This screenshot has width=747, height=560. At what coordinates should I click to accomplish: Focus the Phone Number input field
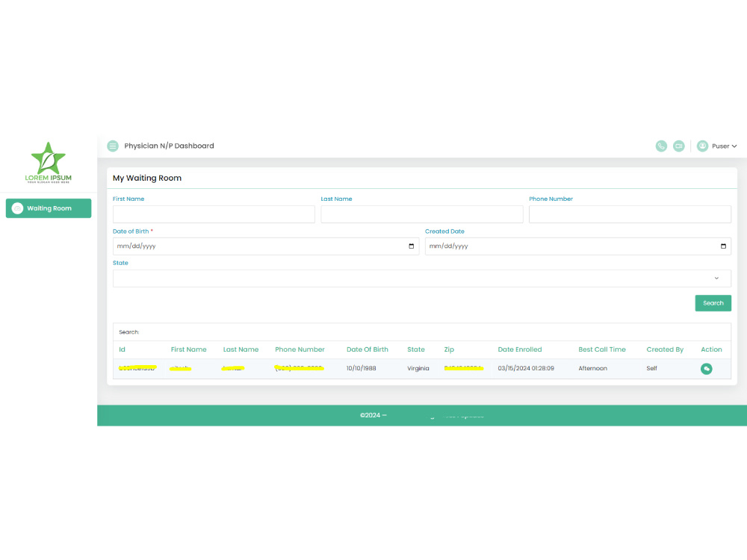coord(630,214)
